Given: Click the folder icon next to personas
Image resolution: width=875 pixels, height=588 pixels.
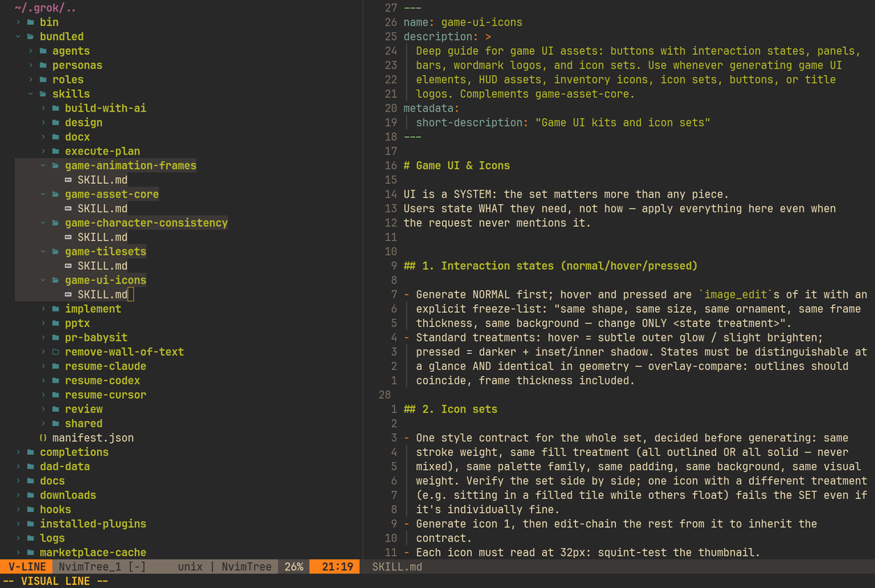Looking at the screenshot, I should (x=43, y=65).
